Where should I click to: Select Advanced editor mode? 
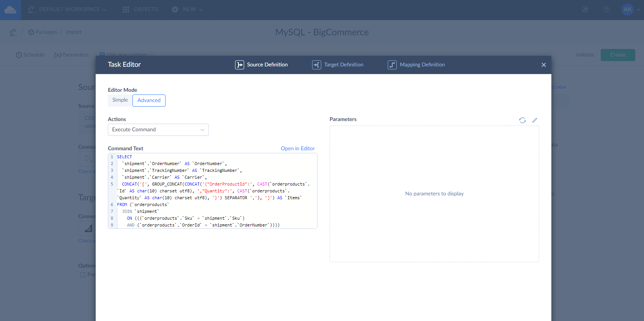tap(149, 100)
